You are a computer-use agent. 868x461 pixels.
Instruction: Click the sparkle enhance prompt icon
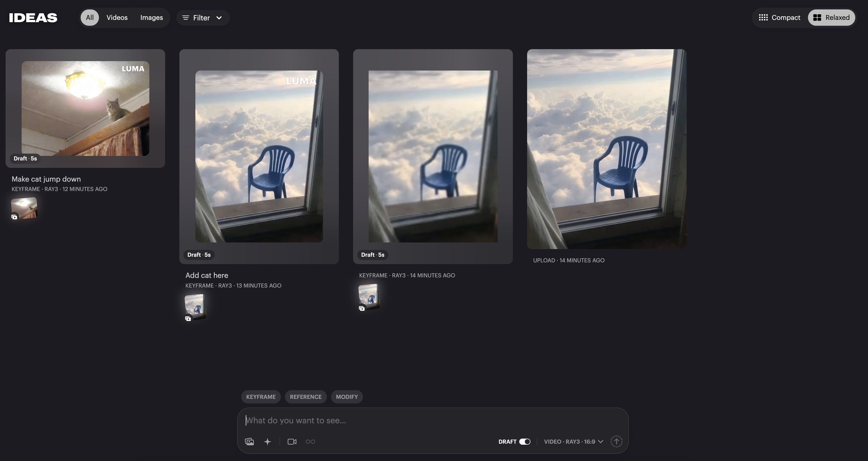coord(268,441)
